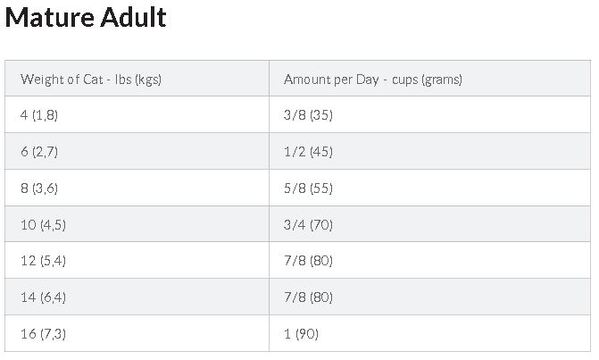Select the Amount per Day column header
The image size is (599, 360).
click(x=430, y=78)
